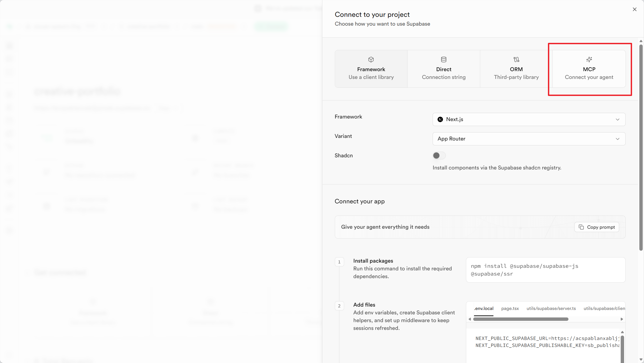Select the Direct Connection string option

443,69
